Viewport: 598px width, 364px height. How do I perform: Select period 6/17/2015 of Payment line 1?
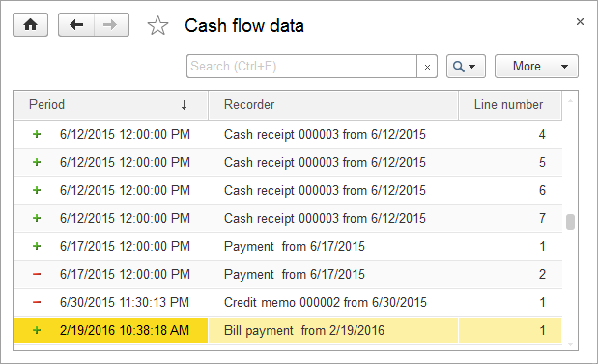point(125,246)
